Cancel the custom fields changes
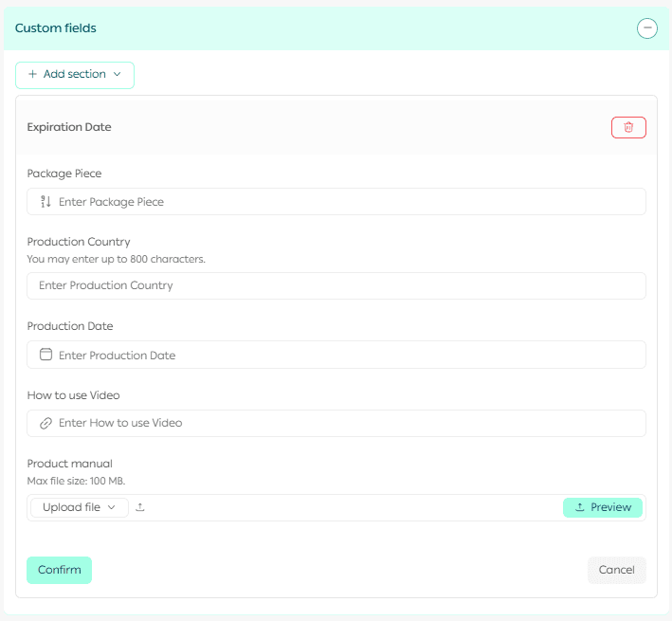The width and height of the screenshot is (672, 621). (x=616, y=570)
